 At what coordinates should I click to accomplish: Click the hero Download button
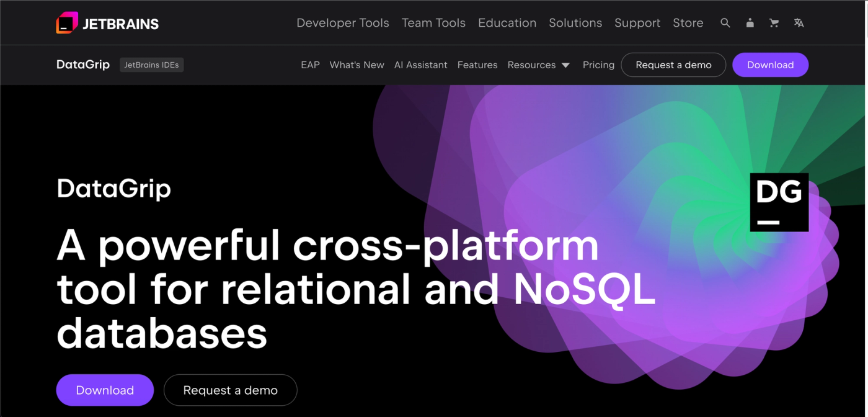(105, 390)
